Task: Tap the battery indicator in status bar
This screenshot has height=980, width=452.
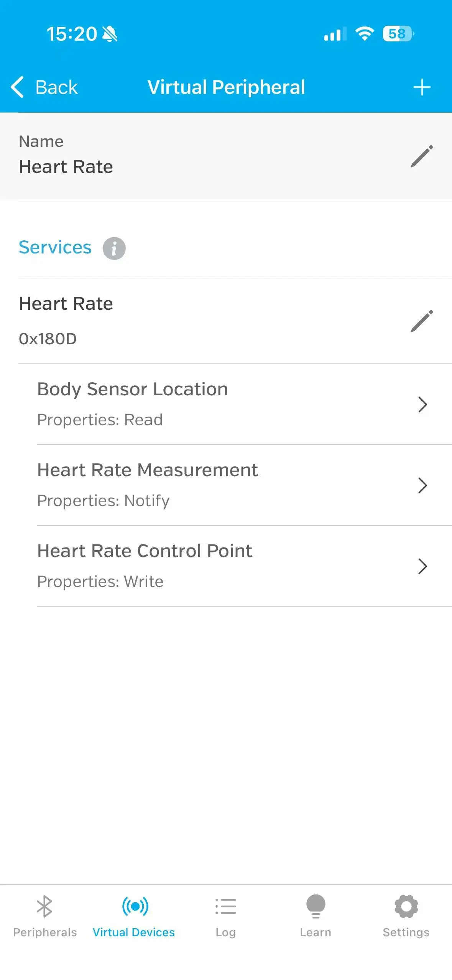Action: click(x=398, y=34)
